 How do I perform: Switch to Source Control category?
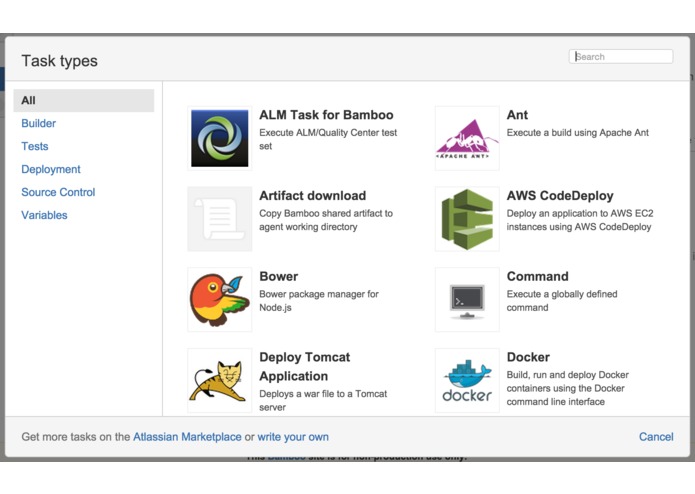(x=58, y=192)
